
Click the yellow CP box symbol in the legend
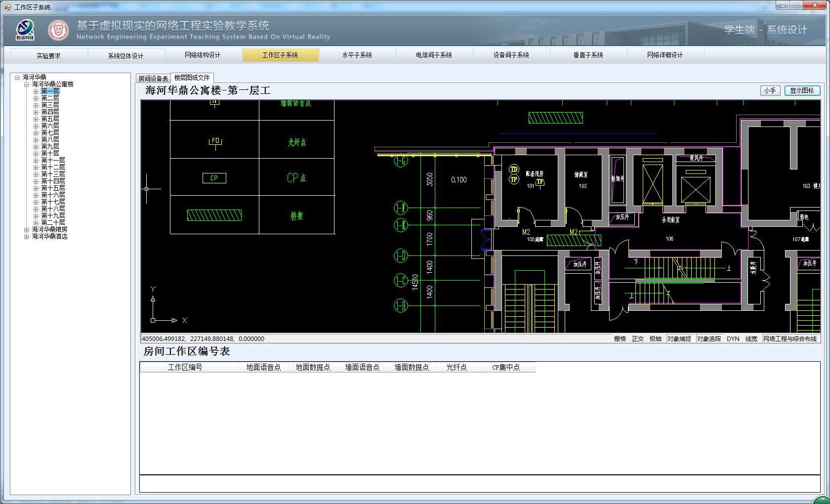214,178
